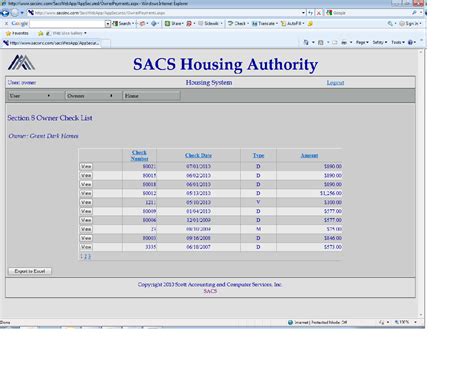Go back with the browser Back arrow

pyautogui.click(x=5, y=13)
